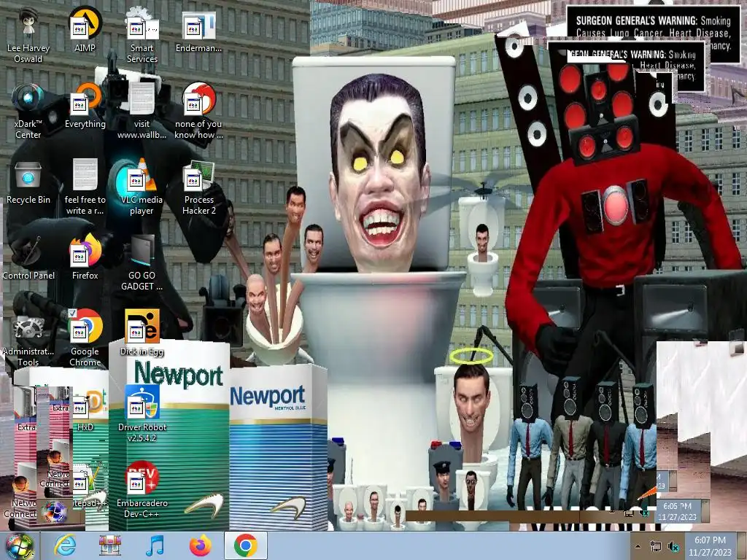
Task: Click the storefront icon on the taskbar
Action: tap(110, 545)
